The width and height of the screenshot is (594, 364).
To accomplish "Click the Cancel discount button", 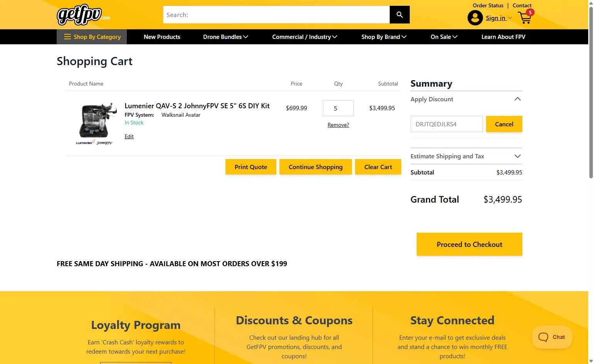I will tap(504, 124).
